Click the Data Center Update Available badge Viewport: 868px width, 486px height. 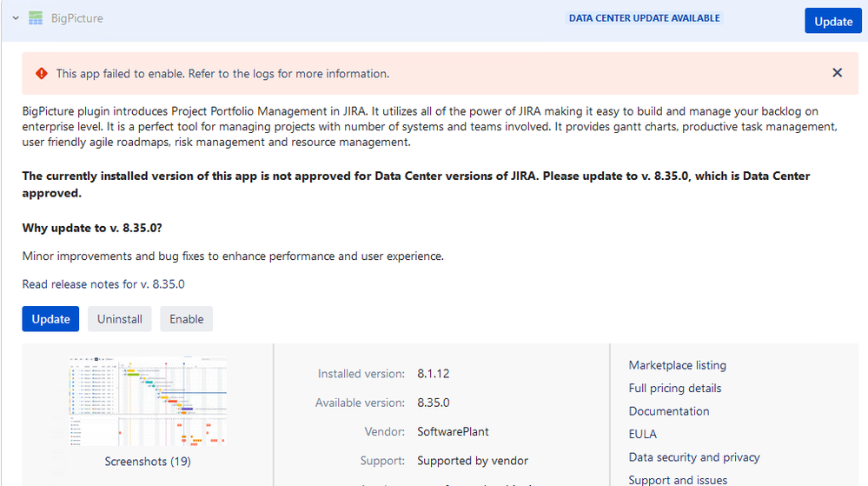645,18
